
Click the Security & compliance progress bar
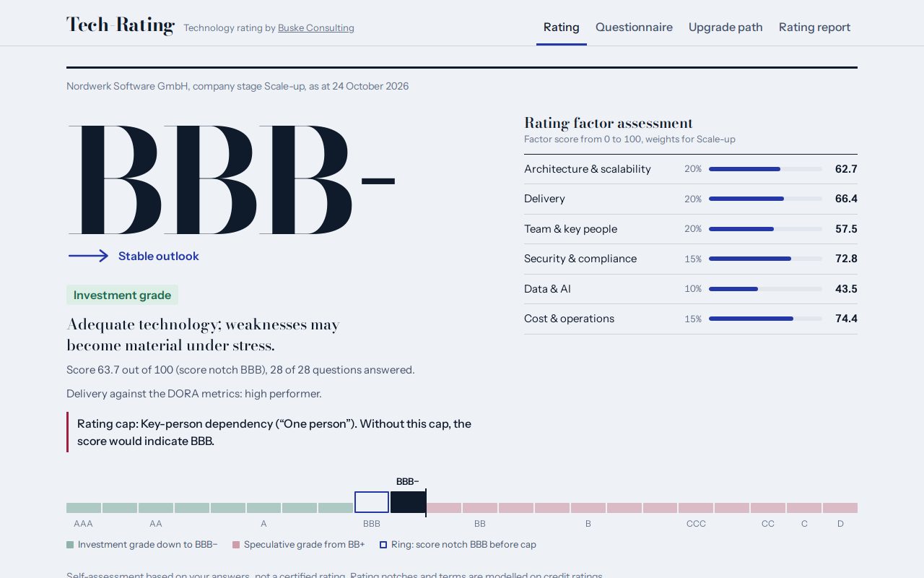pos(765,259)
